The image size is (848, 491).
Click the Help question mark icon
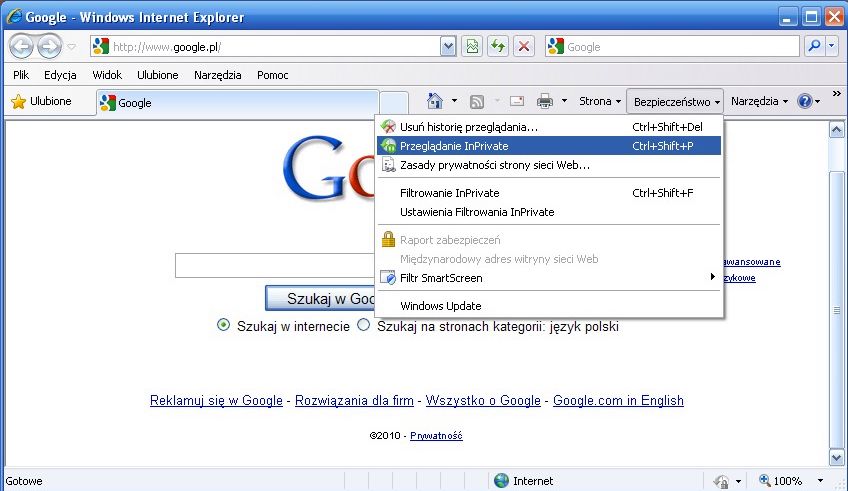(805, 101)
